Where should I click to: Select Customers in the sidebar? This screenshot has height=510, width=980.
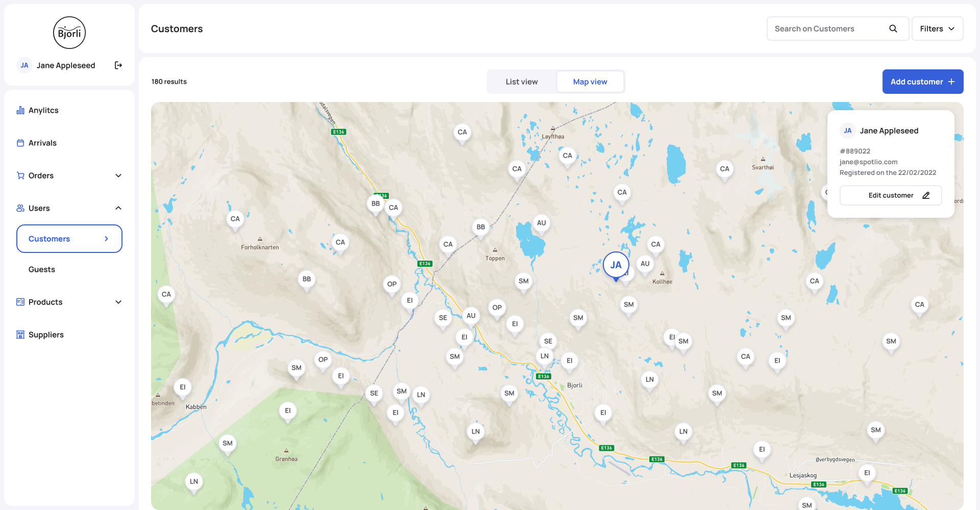[69, 239]
